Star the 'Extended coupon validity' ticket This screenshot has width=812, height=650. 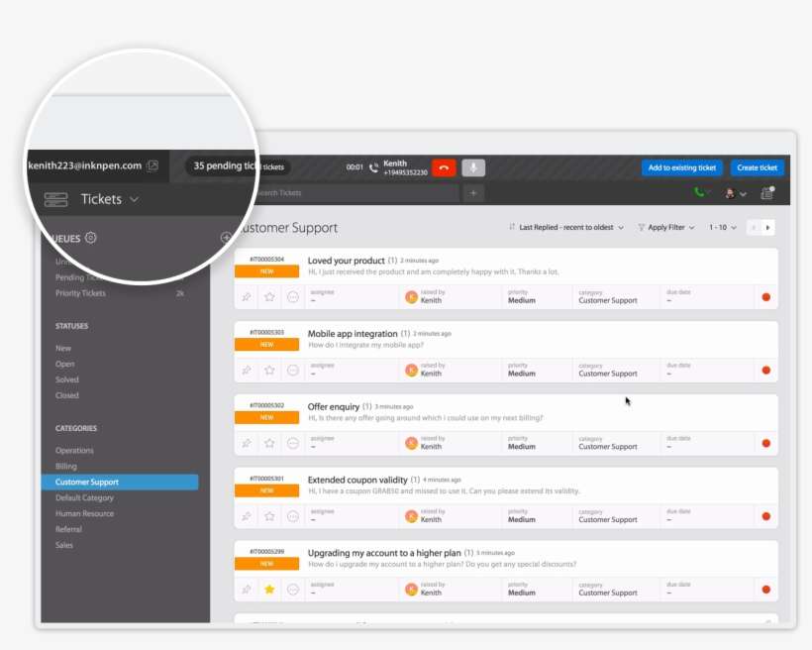pyautogui.click(x=269, y=516)
